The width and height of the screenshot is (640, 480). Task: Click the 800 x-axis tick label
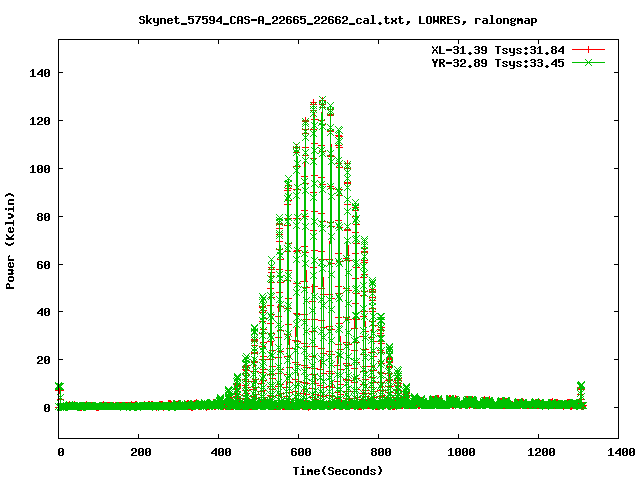tap(381, 452)
